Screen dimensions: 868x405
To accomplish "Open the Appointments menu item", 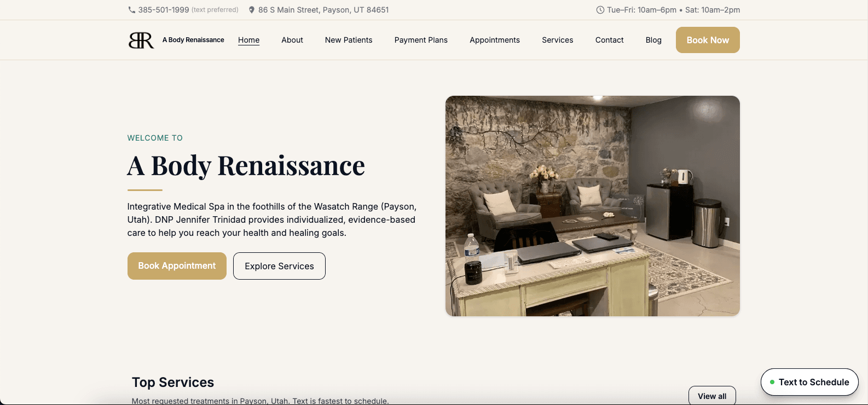I will (x=495, y=40).
